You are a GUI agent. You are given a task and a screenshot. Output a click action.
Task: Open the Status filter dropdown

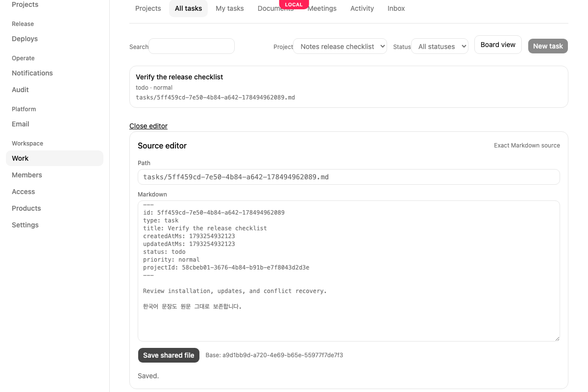tap(440, 47)
